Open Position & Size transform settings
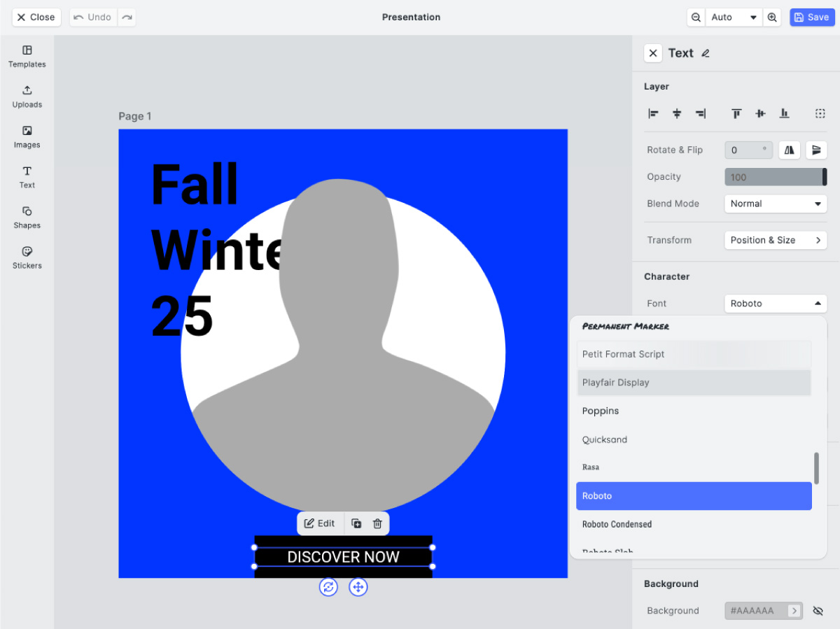 pos(775,240)
